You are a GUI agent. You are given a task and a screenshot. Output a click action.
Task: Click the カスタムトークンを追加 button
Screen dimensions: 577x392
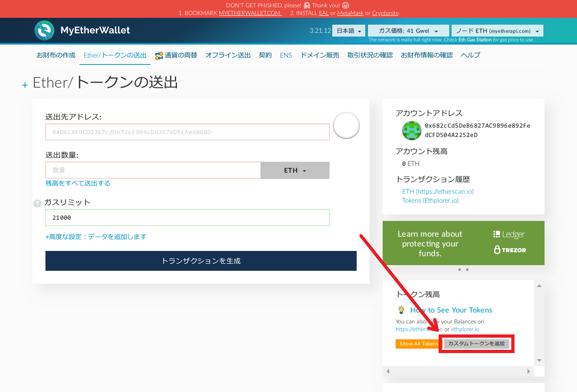[476, 343]
